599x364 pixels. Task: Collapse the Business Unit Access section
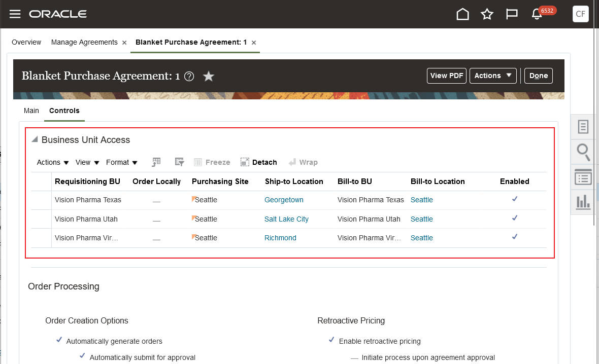tap(35, 139)
